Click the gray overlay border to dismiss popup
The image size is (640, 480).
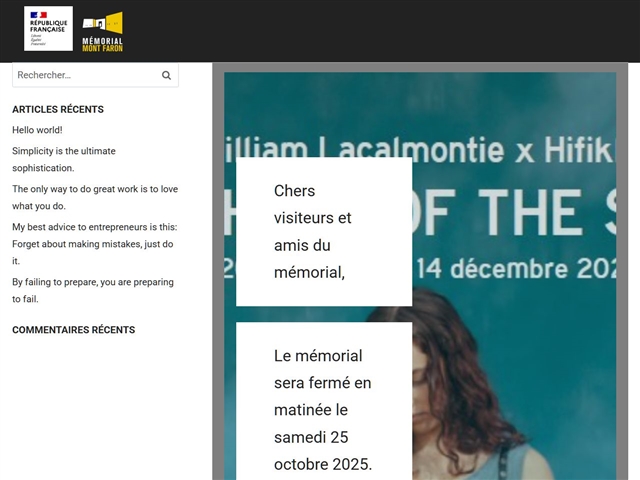(x=218, y=300)
